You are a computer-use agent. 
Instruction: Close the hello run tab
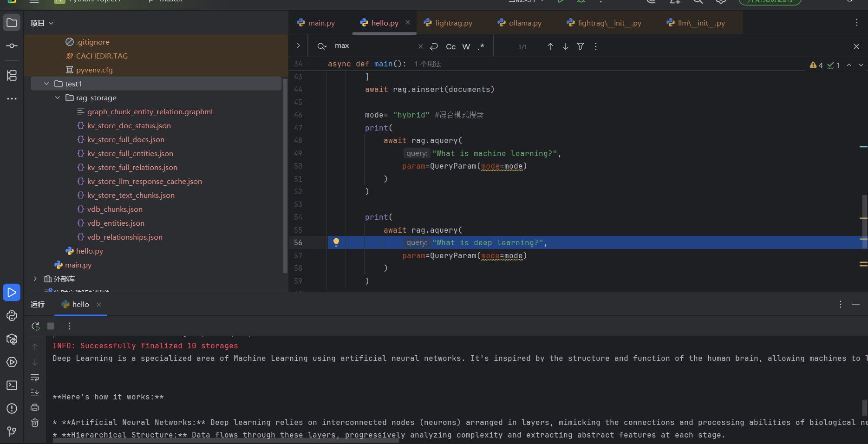(x=99, y=305)
